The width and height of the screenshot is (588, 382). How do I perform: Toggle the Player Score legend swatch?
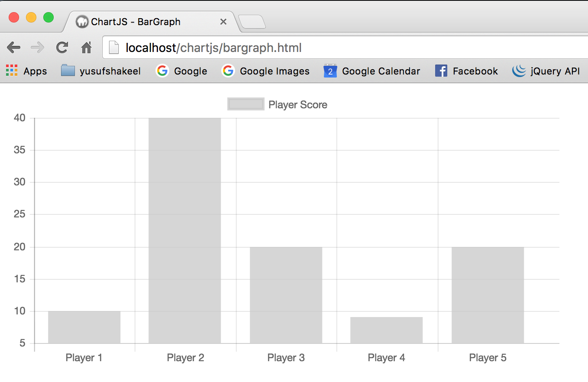point(246,104)
